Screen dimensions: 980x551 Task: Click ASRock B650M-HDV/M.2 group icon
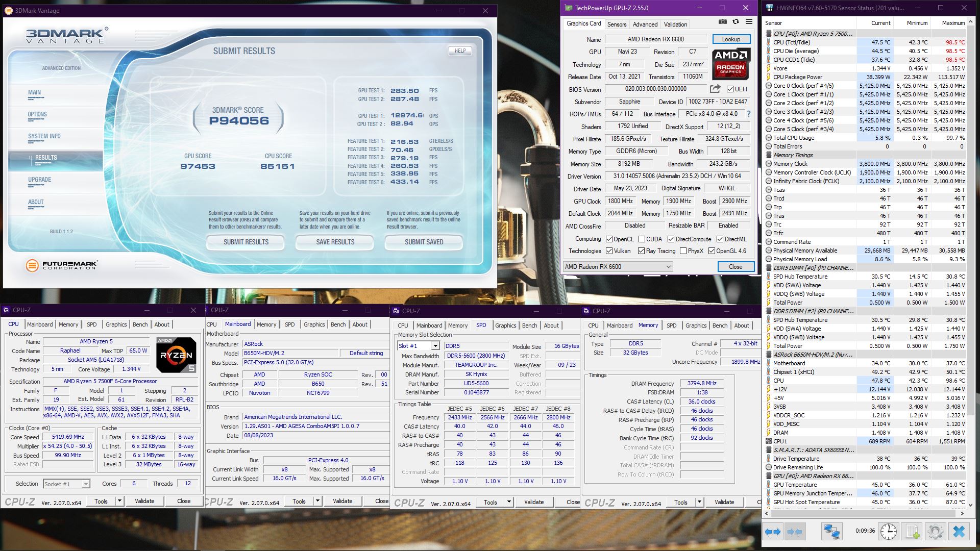click(x=769, y=355)
